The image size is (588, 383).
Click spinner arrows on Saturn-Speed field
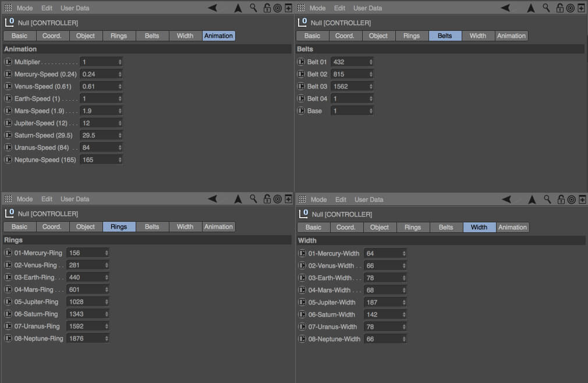point(120,135)
